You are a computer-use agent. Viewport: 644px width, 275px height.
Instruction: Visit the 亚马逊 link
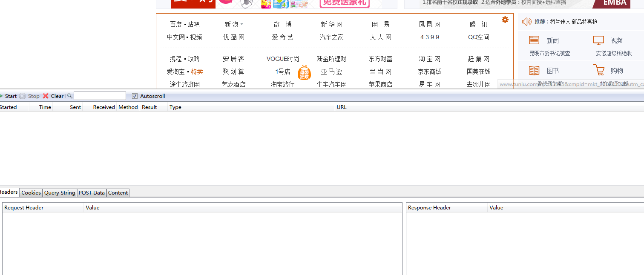click(331, 72)
